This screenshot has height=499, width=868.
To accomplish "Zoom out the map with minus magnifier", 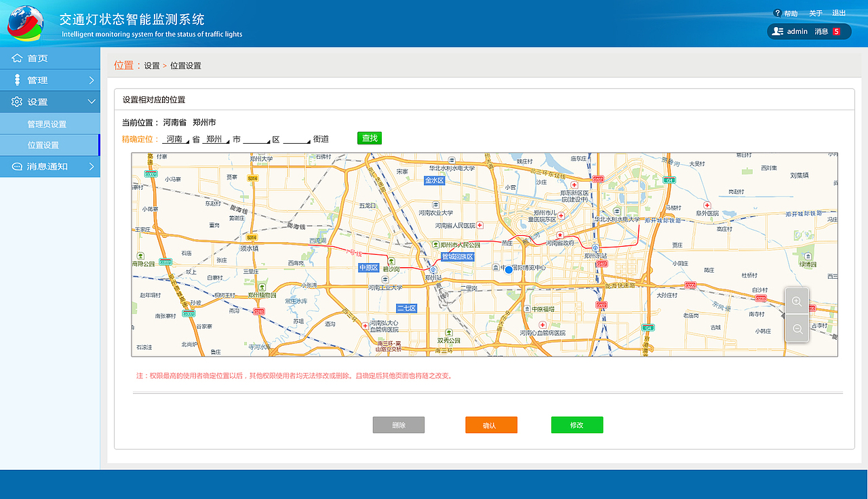I will tap(797, 329).
